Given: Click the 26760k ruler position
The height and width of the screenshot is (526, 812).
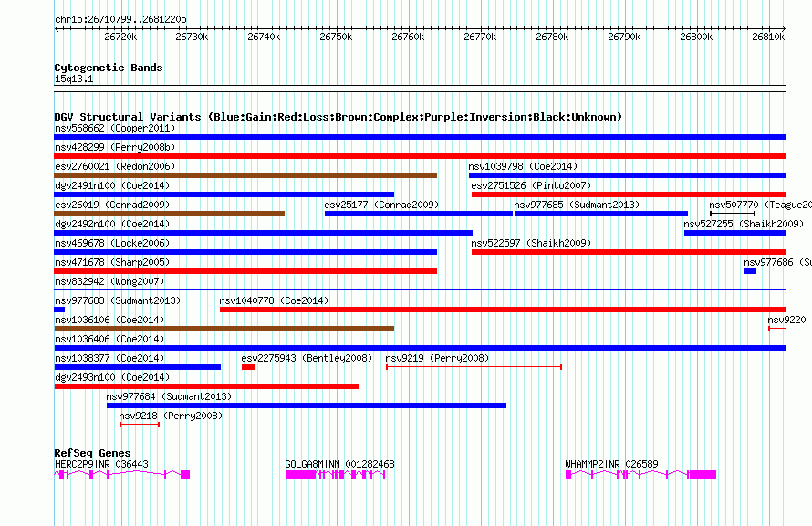Looking at the screenshot, I should [408, 37].
